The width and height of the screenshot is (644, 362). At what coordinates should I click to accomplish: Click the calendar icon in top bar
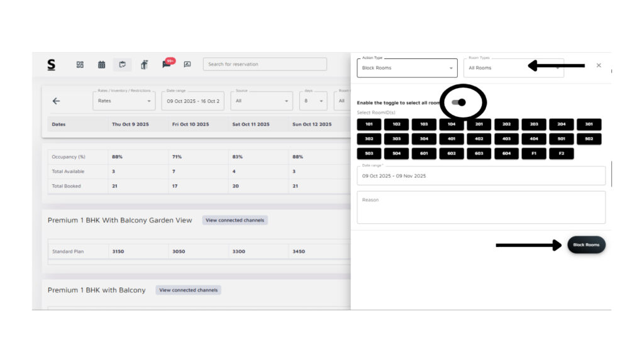click(101, 64)
